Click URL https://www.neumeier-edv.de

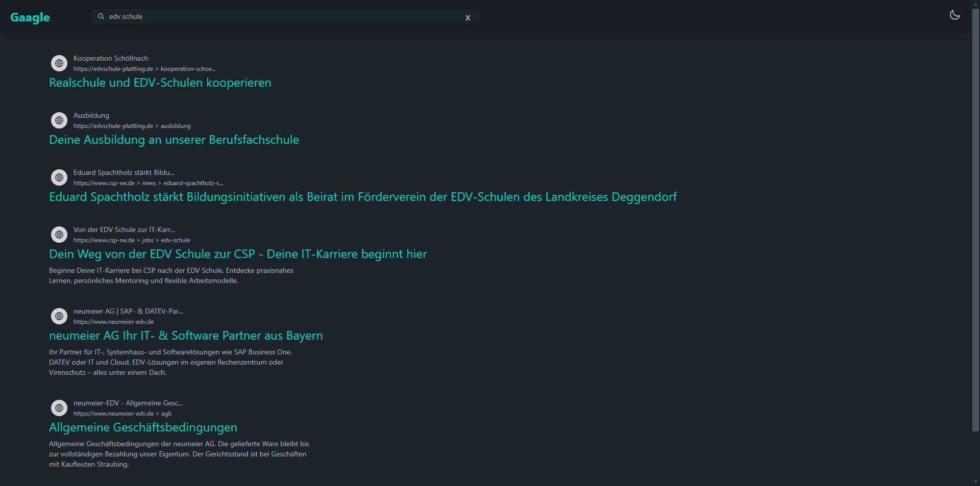click(x=113, y=322)
